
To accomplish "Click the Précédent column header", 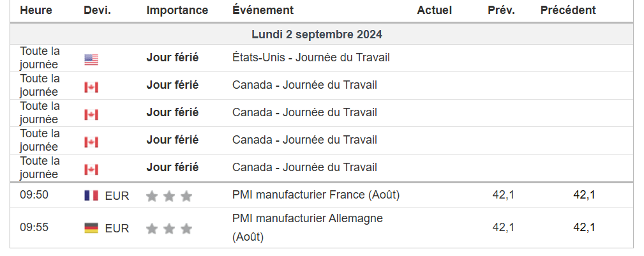I will (x=568, y=10).
